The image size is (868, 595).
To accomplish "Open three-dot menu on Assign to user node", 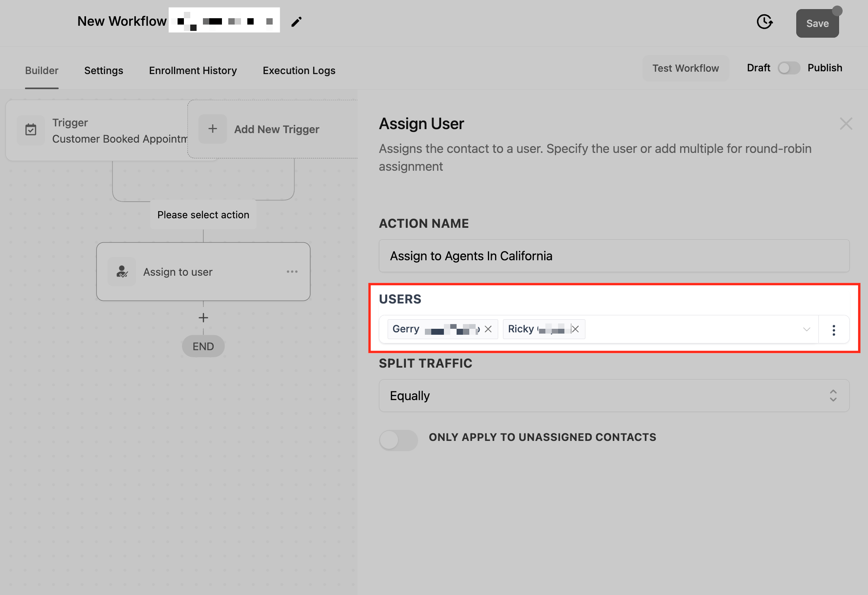I will pyautogui.click(x=292, y=272).
